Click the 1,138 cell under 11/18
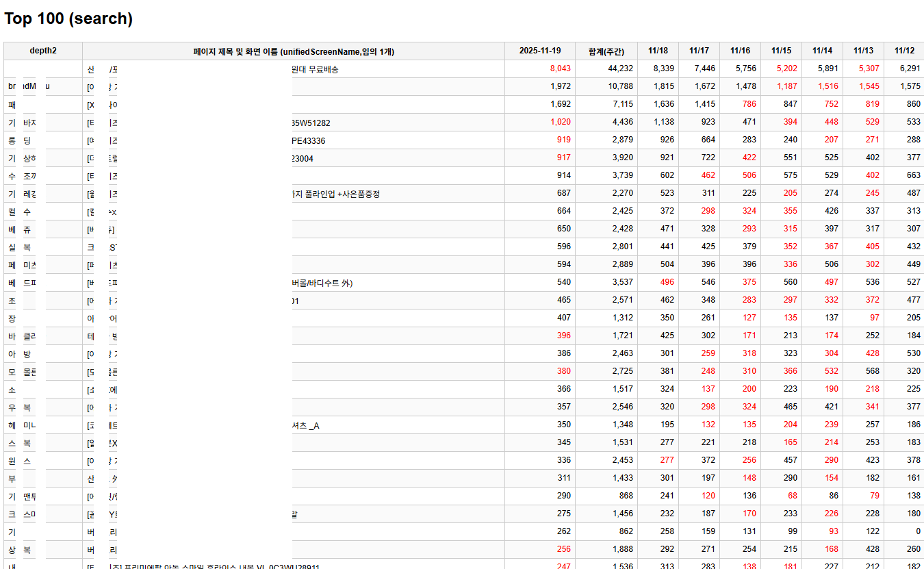 click(658, 123)
